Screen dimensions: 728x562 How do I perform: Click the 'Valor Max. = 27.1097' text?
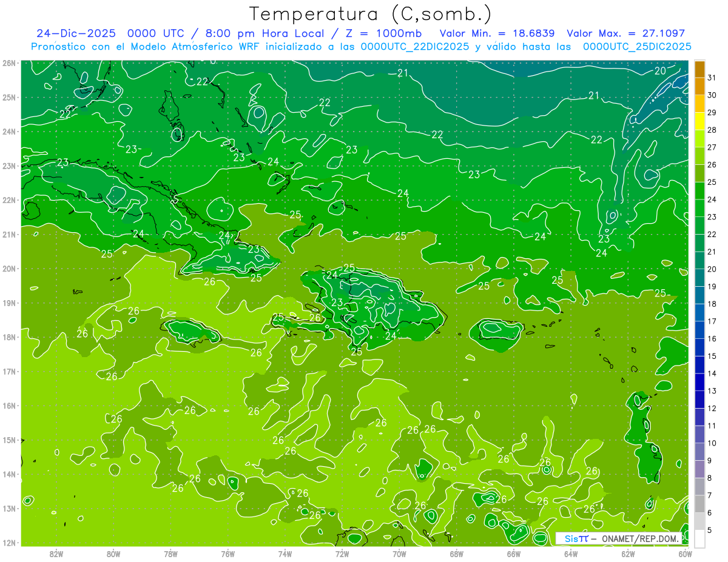[x=625, y=33]
